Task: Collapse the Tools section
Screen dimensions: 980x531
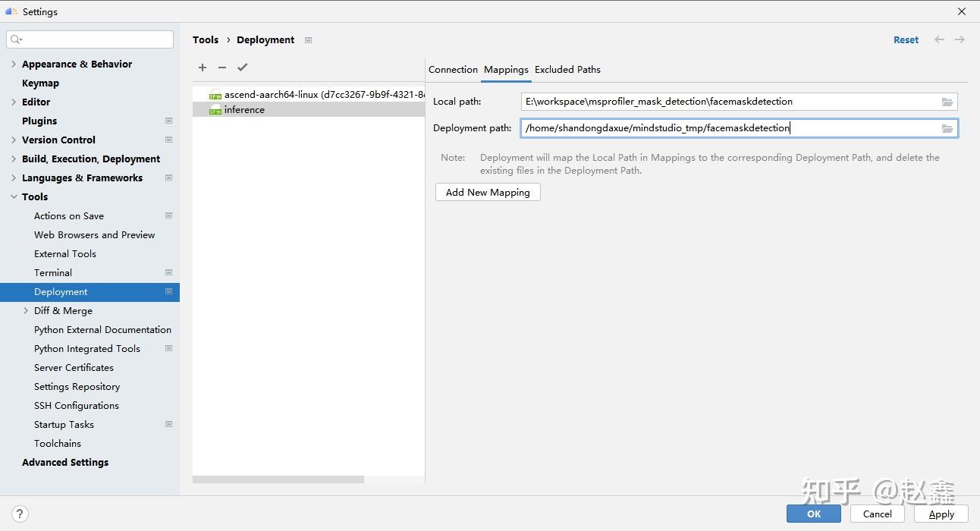Action: click(14, 196)
